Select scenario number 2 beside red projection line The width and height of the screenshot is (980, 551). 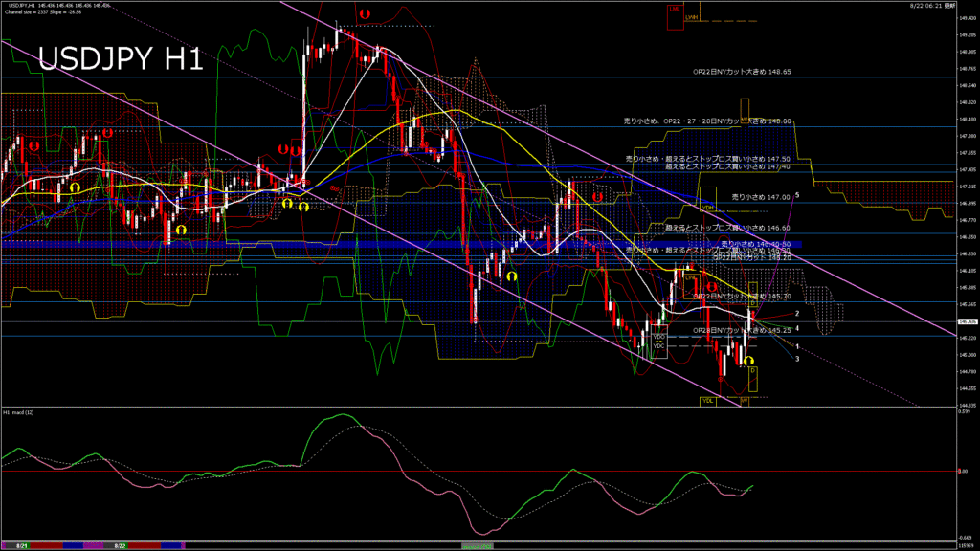[x=797, y=314]
